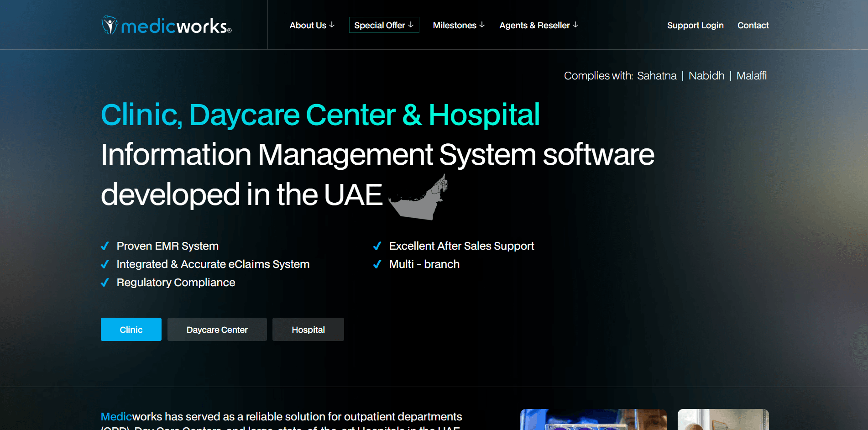
Task: Click checkmark beside Excellent After Sales Support
Action: coord(377,246)
